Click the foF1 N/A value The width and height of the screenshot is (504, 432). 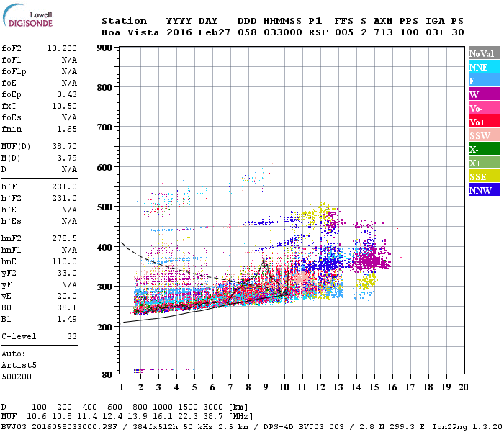pyautogui.click(x=69, y=60)
